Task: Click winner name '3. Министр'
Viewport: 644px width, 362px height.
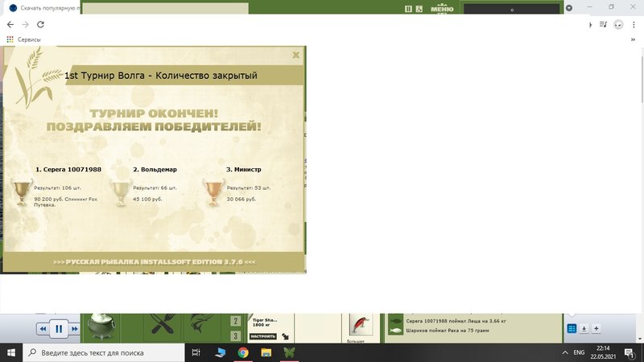Action: tap(244, 169)
